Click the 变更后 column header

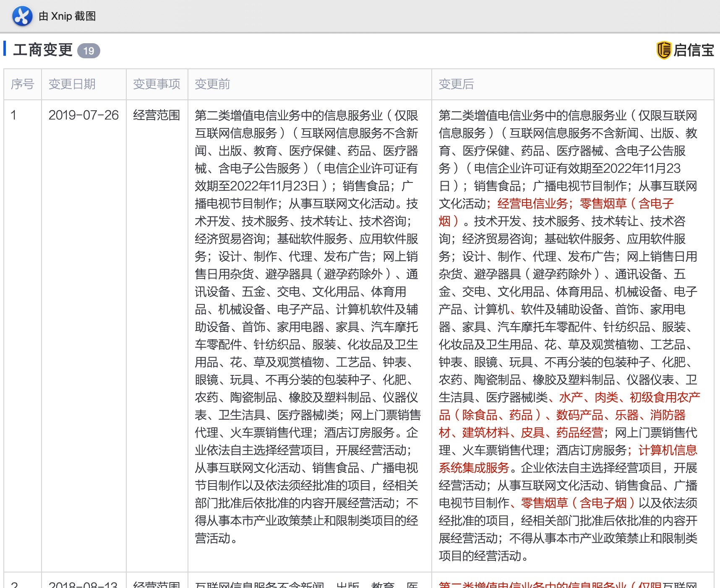tap(456, 84)
